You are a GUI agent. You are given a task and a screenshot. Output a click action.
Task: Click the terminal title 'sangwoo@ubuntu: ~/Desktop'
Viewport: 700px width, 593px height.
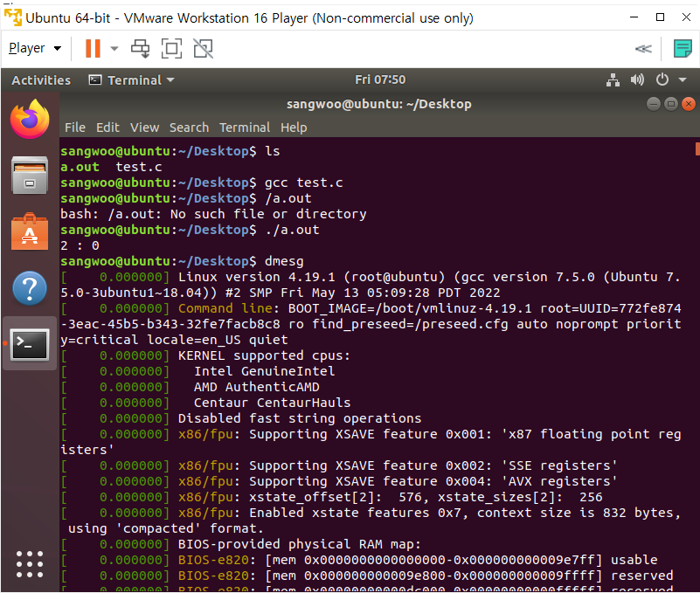click(379, 105)
